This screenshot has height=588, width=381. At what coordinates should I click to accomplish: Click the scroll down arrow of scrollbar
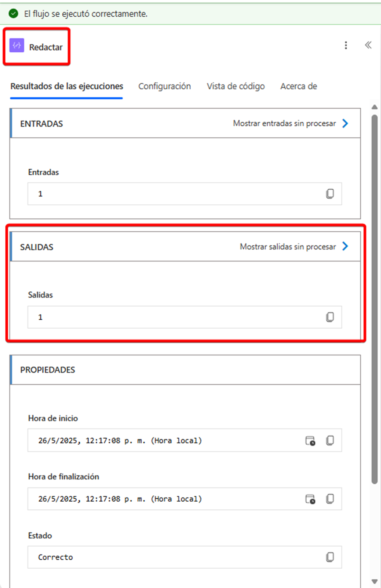click(x=374, y=582)
